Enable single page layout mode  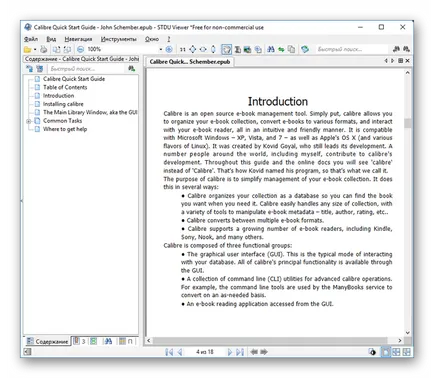click(385, 352)
